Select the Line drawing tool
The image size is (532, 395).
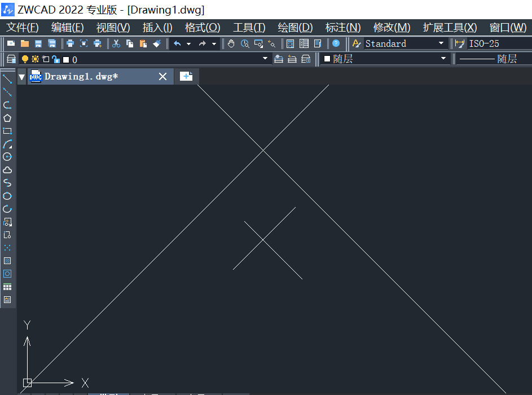click(x=7, y=79)
